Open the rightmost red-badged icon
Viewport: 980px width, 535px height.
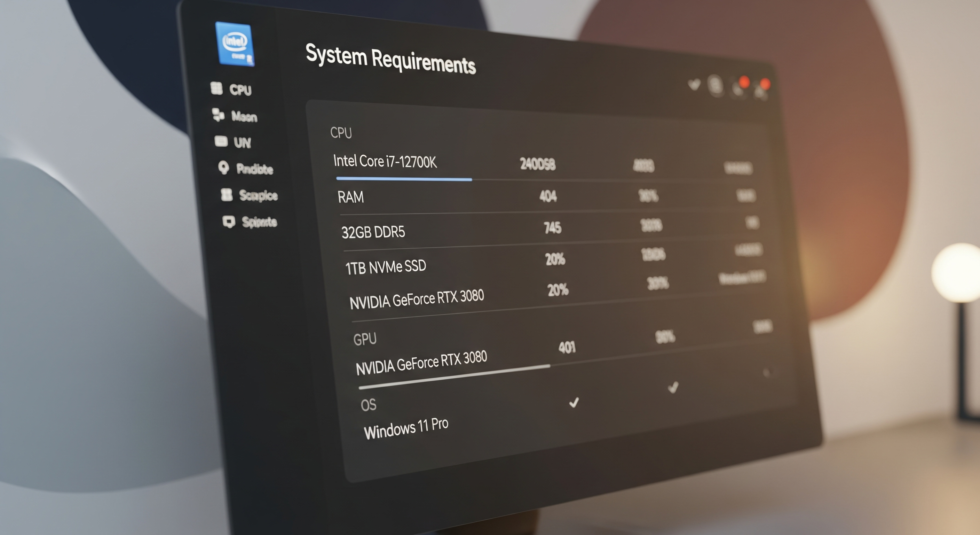(x=761, y=90)
